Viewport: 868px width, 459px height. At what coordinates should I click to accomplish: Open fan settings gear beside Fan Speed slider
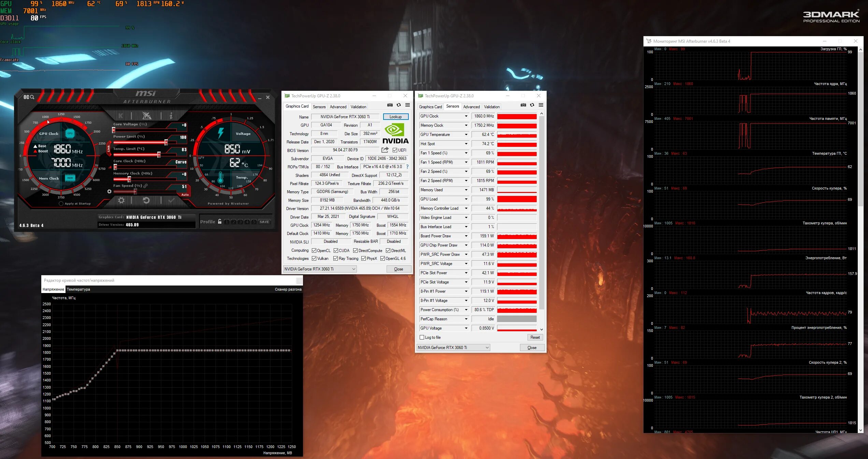pyautogui.click(x=109, y=192)
